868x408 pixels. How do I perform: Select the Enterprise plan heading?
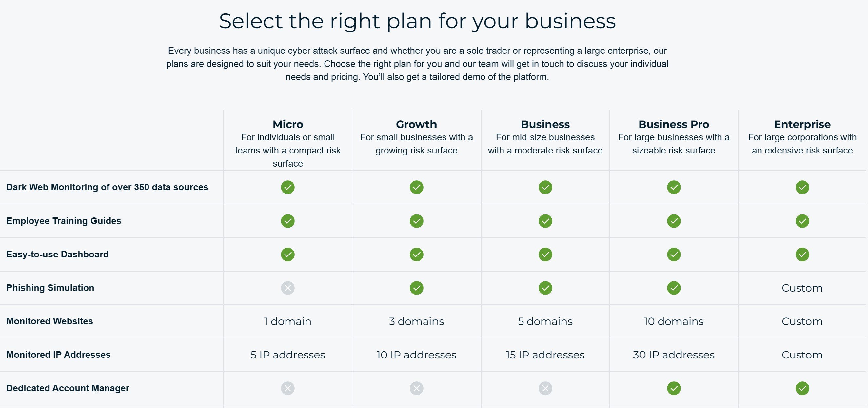point(802,124)
